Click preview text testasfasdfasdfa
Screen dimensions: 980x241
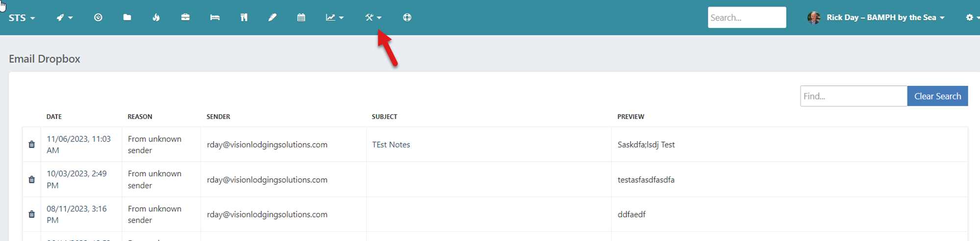[646, 180]
